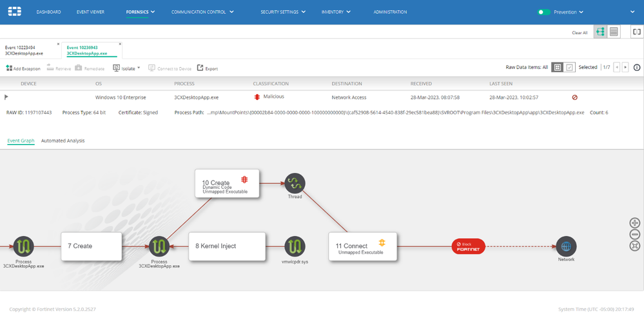644x314 pixels.
Task: Open the Event Viewer page
Action: pyautogui.click(x=90, y=12)
